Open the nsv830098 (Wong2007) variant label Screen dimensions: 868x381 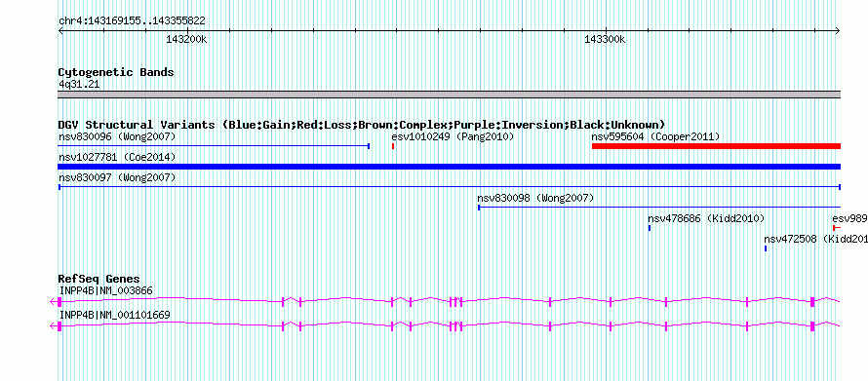pos(535,198)
